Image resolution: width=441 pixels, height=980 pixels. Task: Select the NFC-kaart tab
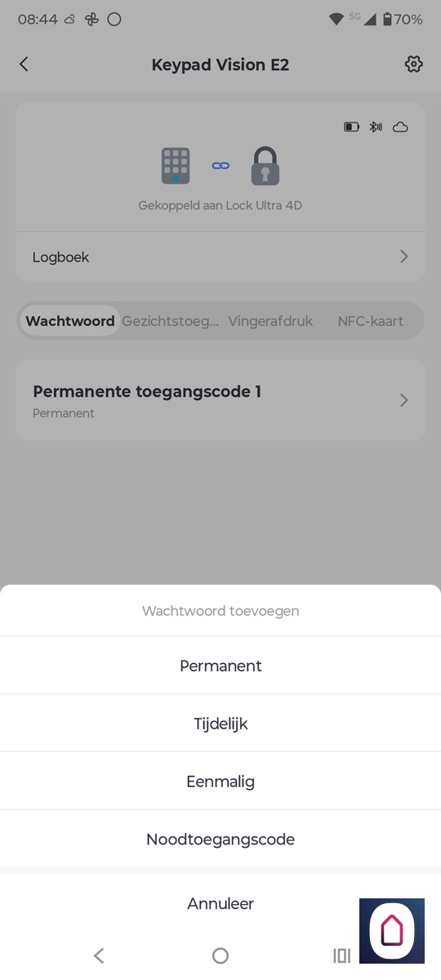tap(371, 321)
